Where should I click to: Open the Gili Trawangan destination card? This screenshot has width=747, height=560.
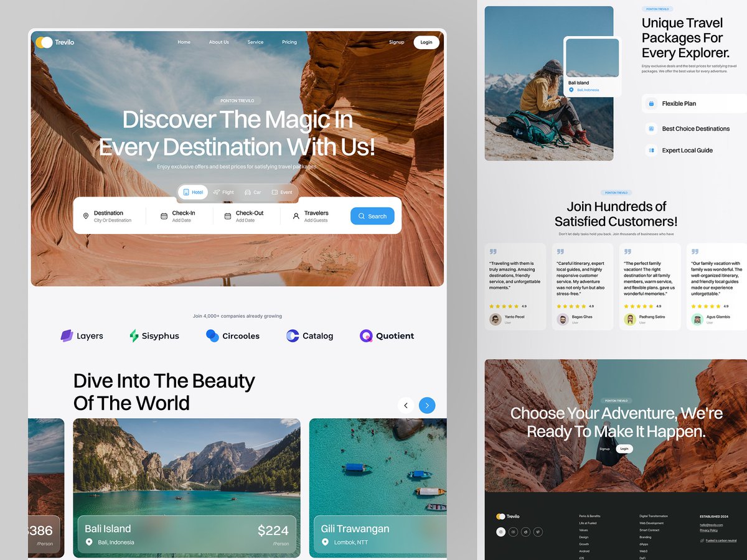pyautogui.click(x=378, y=488)
